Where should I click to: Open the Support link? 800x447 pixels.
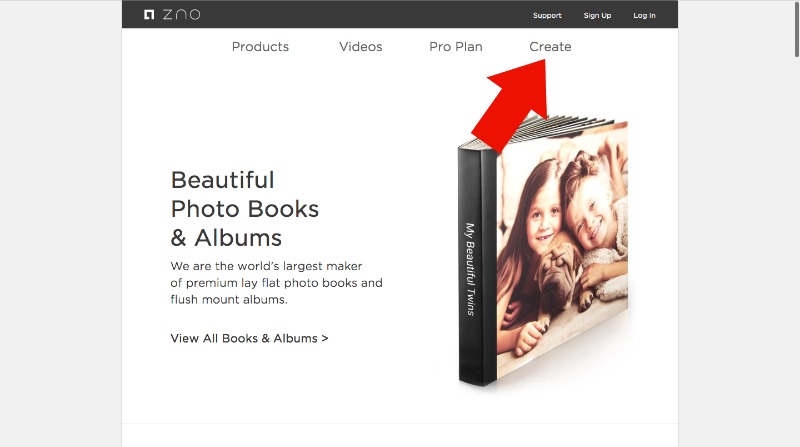[547, 15]
